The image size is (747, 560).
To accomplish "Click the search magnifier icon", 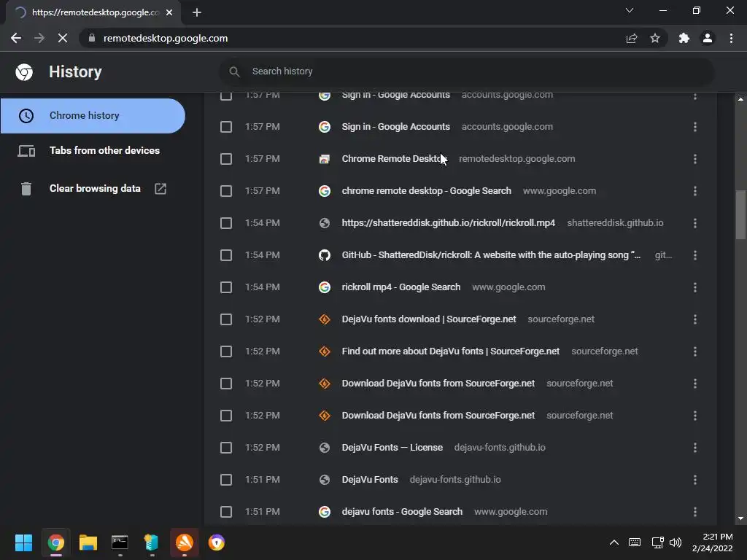I will pyautogui.click(x=234, y=71).
